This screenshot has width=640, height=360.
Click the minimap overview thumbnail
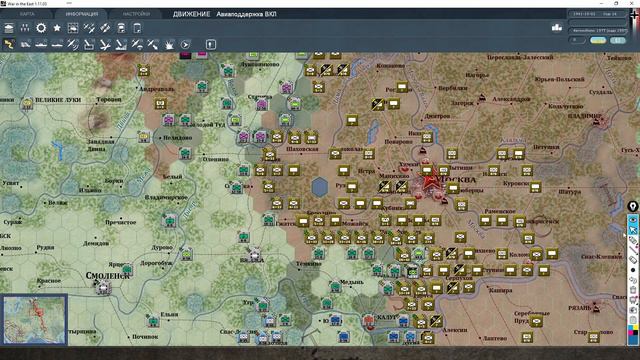click(34, 320)
